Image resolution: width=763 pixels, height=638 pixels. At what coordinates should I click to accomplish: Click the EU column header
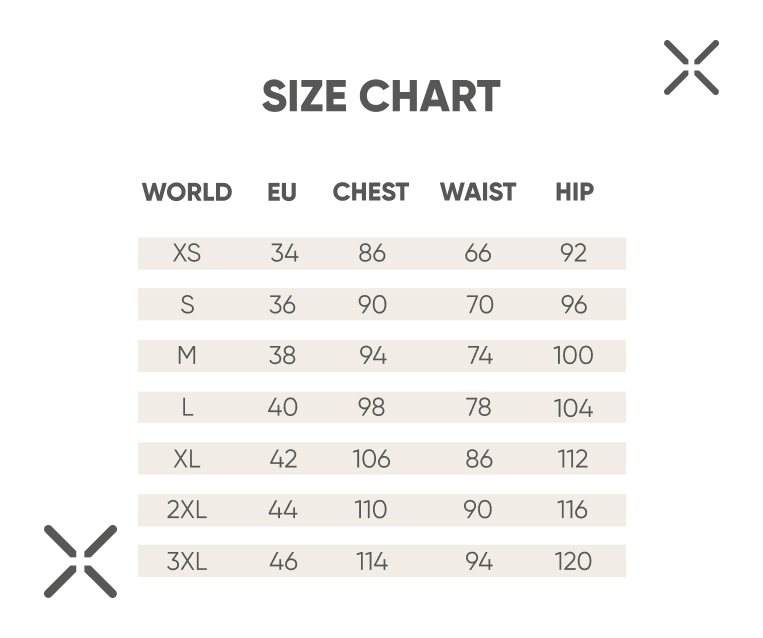coord(282,192)
